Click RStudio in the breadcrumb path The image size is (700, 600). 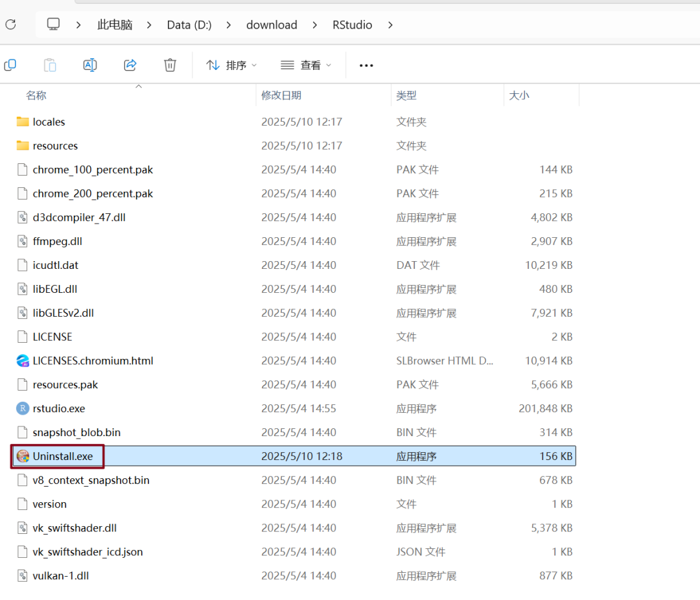tap(352, 25)
